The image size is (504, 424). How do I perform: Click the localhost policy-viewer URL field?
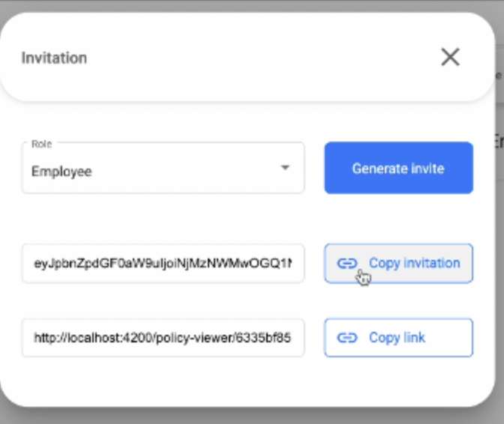[163, 338]
